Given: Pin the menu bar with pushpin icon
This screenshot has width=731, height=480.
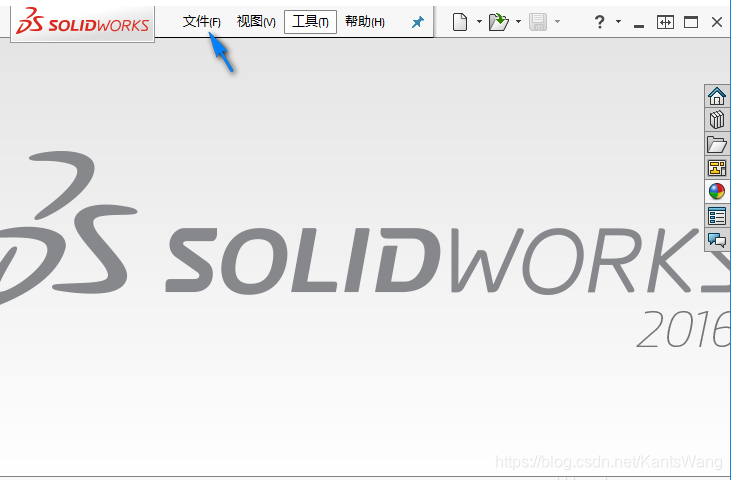Looking at the screenshot, I should click(418, 22).
